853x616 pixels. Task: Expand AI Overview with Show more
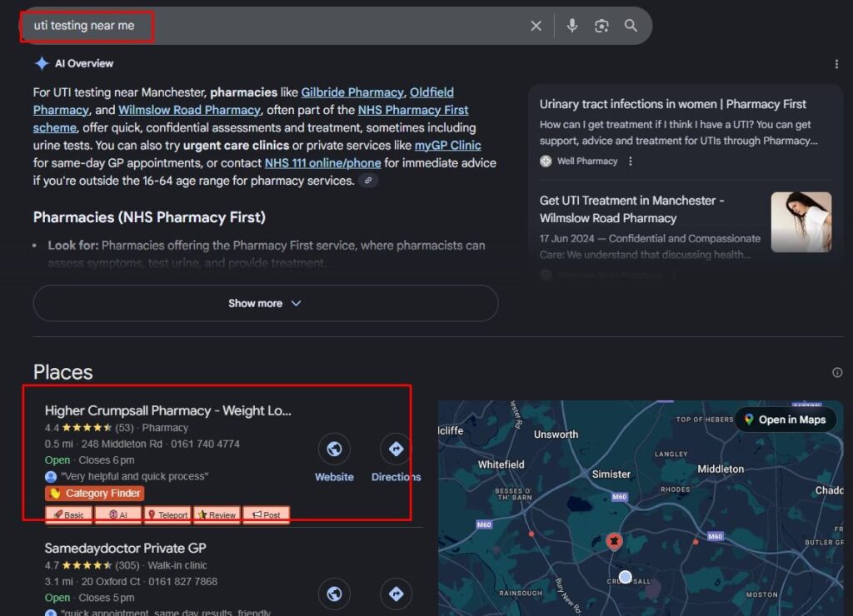[x=265, y=303]
